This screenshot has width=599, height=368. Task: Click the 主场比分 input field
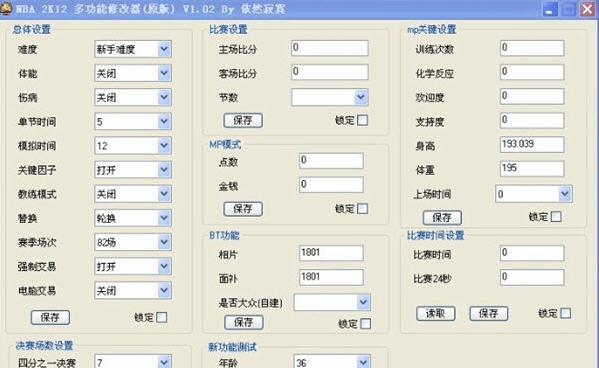(x=330, y=48)
